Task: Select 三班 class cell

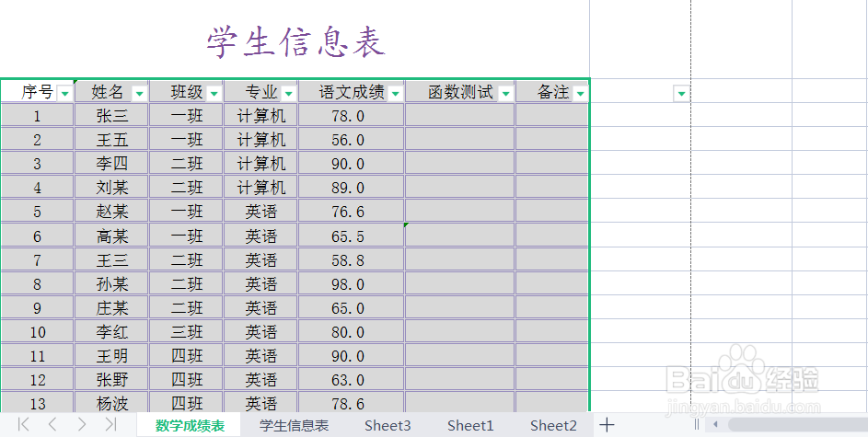Action: (187, 332)
